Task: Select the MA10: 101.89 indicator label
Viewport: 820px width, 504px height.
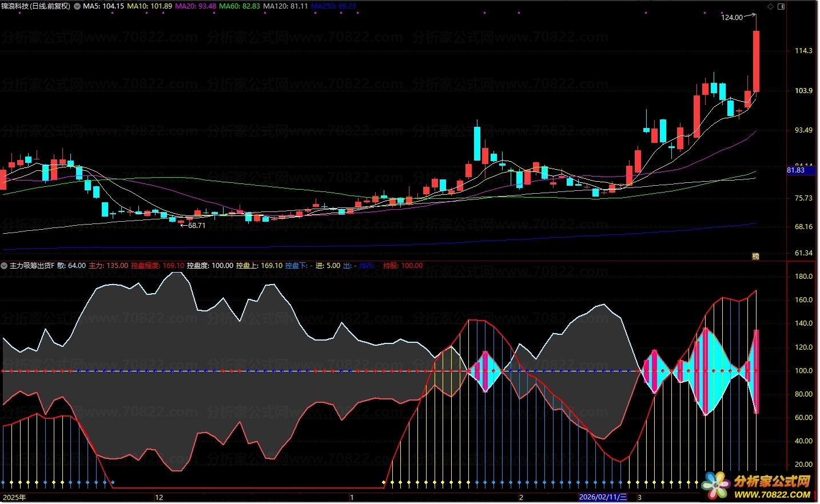Action: click(149, 6)
